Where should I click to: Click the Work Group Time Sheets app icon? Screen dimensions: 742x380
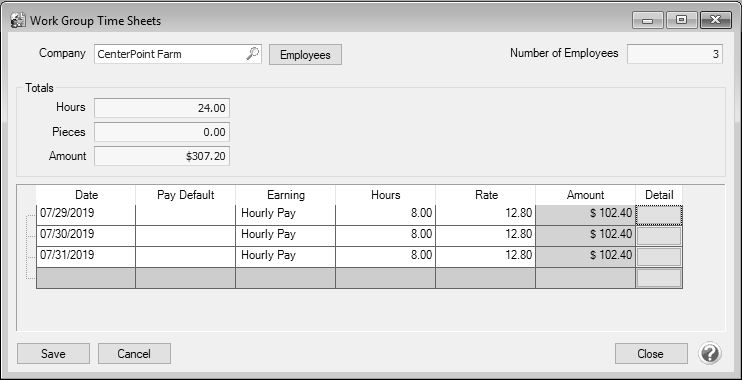point(18,20)
